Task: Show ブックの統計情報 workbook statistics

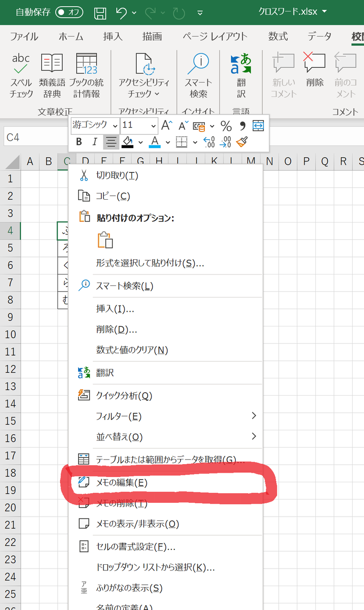Action: (x=86, y=76)
